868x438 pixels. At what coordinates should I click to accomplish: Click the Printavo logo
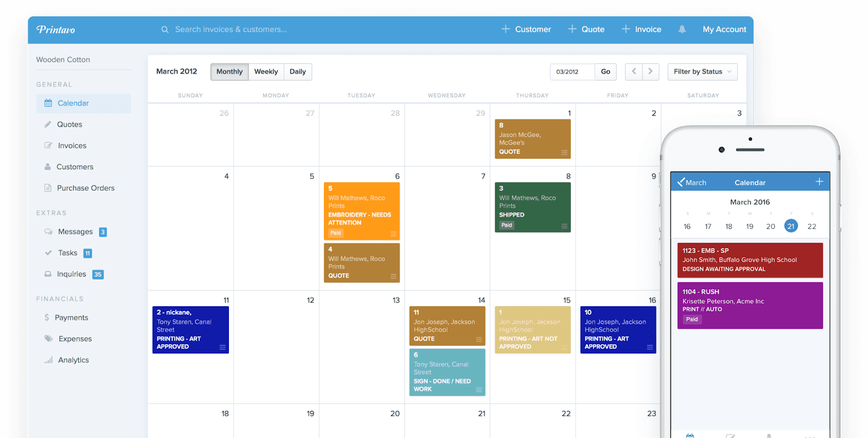[55, 29]
